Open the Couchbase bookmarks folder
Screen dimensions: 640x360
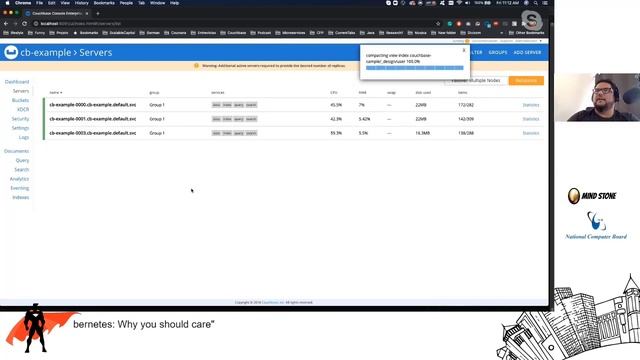coord(233,33)
